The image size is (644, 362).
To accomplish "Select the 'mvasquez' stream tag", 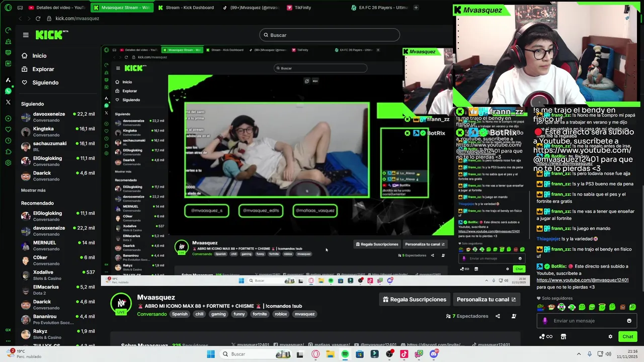I will [x=305, y=314].
